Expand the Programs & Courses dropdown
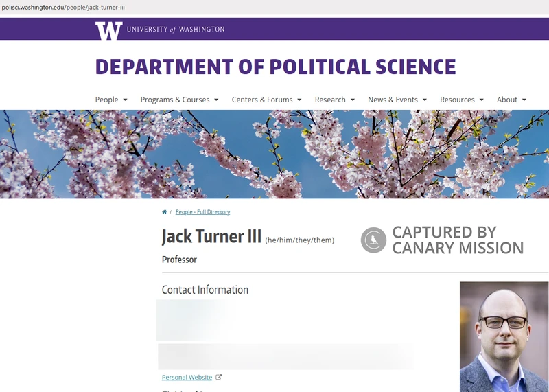The height and width of the screenshot is (392, 549). point(179,100)
